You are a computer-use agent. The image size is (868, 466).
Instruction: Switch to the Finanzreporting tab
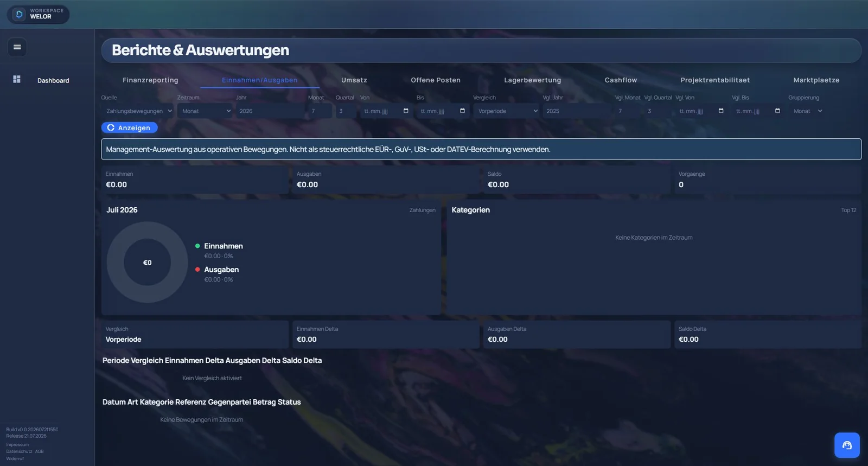150,80
